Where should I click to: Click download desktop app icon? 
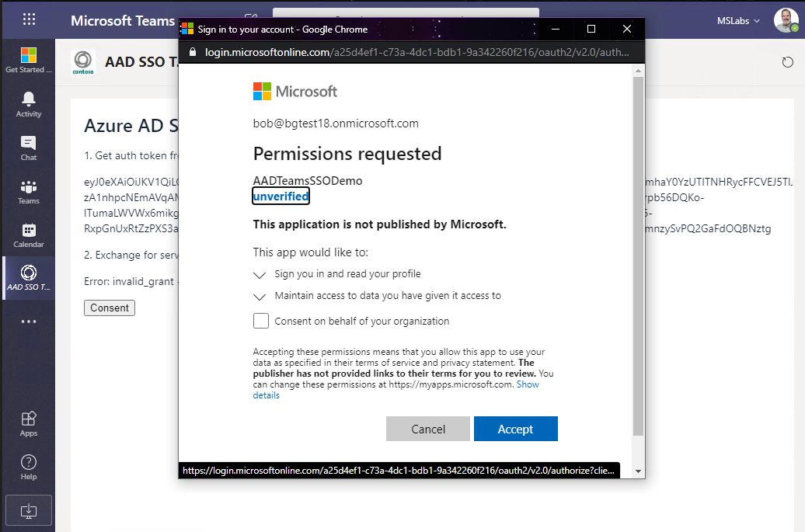click(29, 510)
